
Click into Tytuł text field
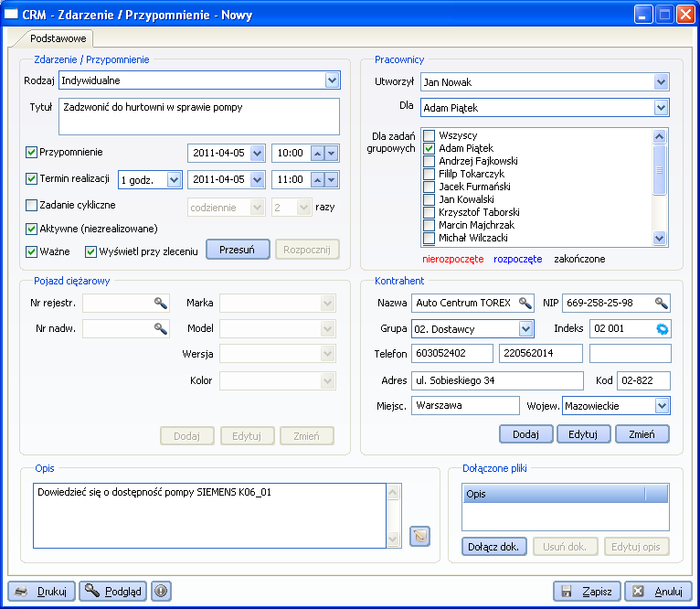click(x=199, y=117)
